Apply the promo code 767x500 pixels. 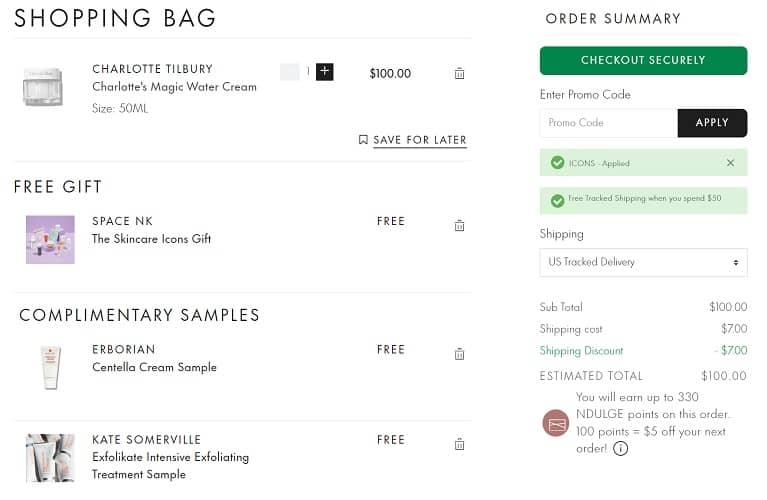(712, 123)
